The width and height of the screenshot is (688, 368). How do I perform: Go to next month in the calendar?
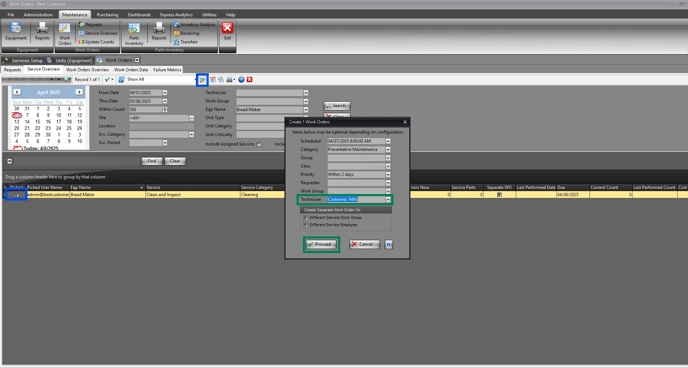[x=79, y=92]
